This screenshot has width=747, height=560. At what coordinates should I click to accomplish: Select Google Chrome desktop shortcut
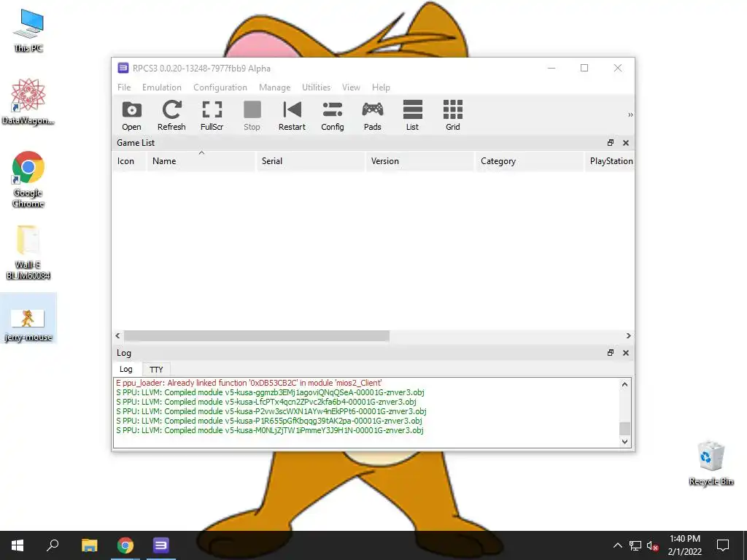(x=28, y=179)
